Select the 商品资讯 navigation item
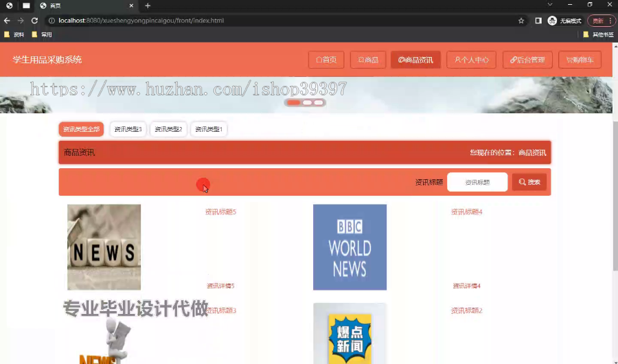Viewport: 618px width, 364px height. pyautogui.click(x=416, y=60)
